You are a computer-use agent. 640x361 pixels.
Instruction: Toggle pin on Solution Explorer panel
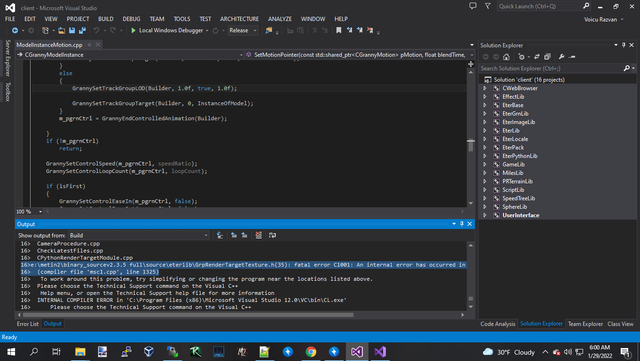624,45
